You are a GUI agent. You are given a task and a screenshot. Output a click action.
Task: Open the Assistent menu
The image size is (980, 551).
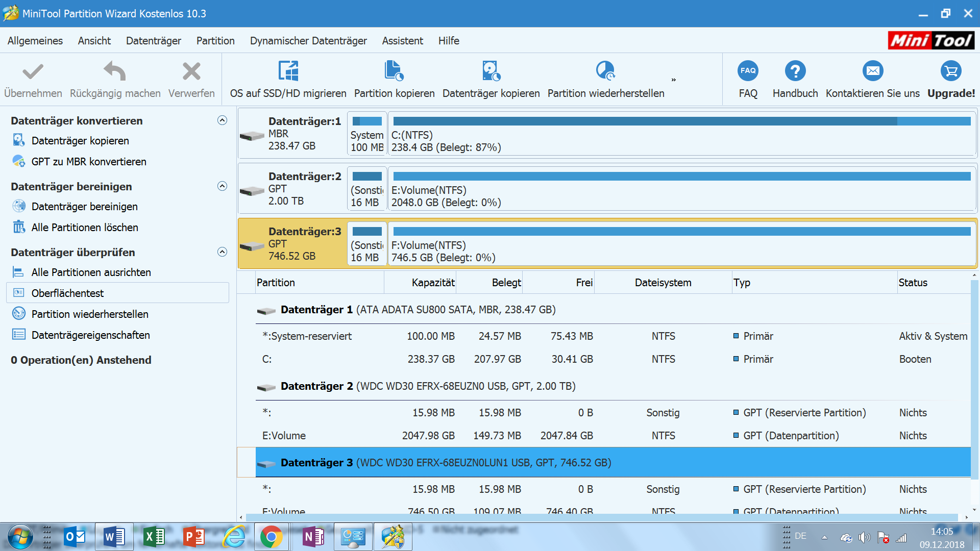pyautogui.click(x=402, y=41)
